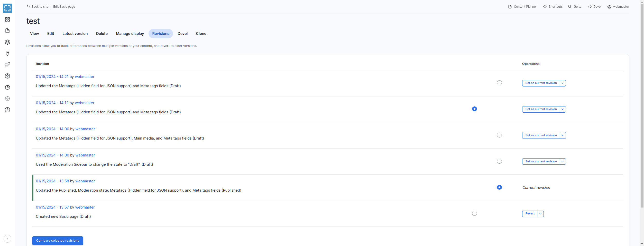Open webmaster author link on 13:57 revision
The image size is (644, 246).
[85, 207]
